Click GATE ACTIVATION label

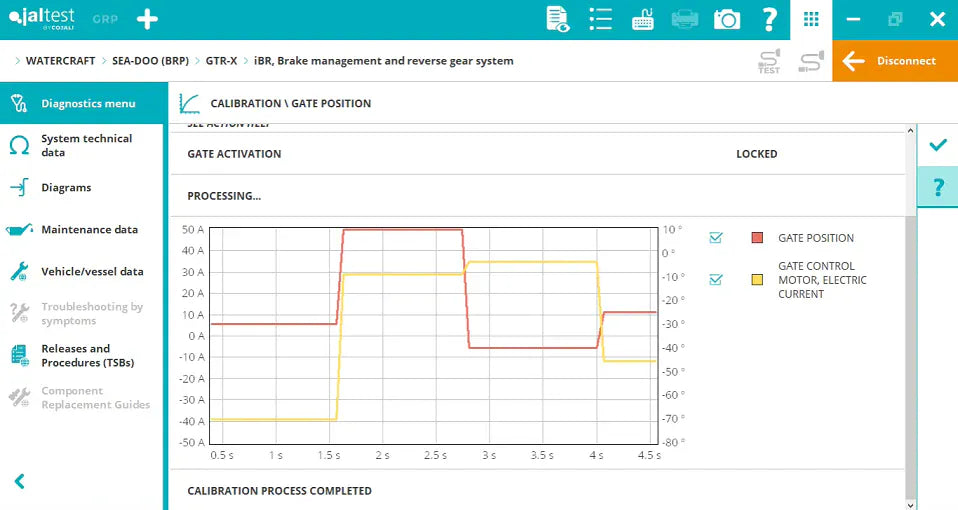coord(234,154)
